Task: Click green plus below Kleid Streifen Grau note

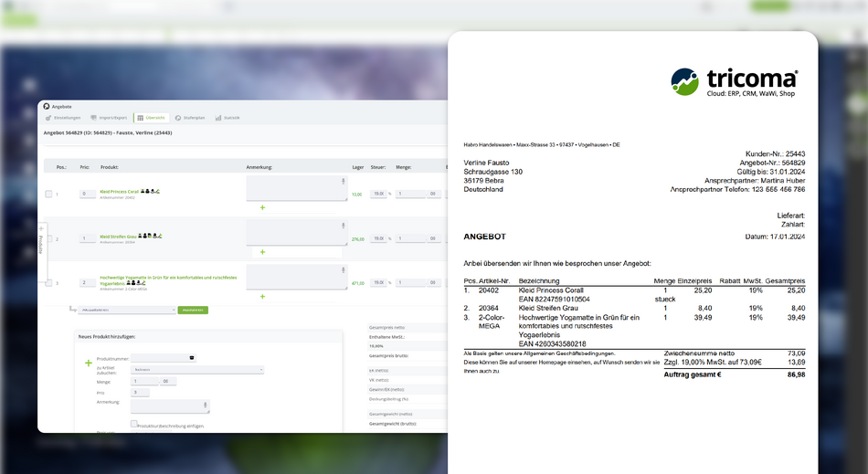Action: click(x=262, y=252)
